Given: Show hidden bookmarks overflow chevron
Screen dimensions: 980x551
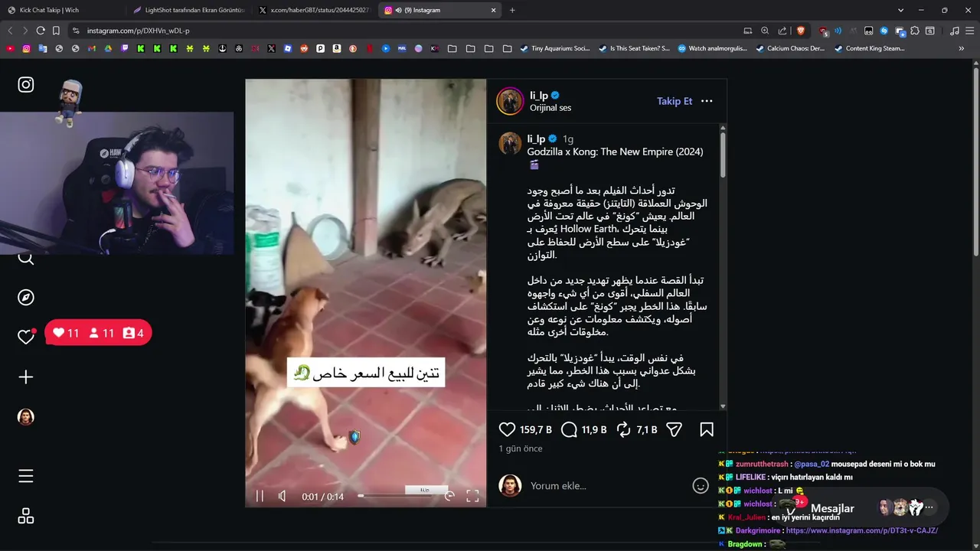Looking at the screenshot, I should point(961,48).
